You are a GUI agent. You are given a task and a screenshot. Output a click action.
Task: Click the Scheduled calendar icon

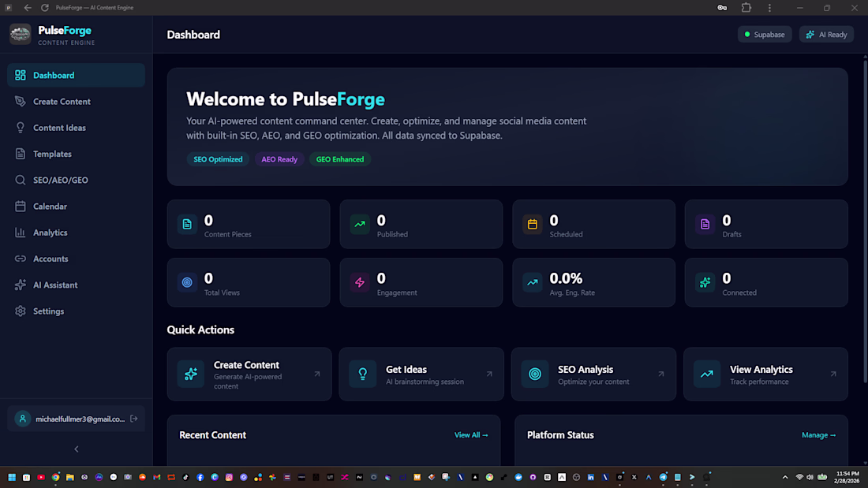pos(533,224)
